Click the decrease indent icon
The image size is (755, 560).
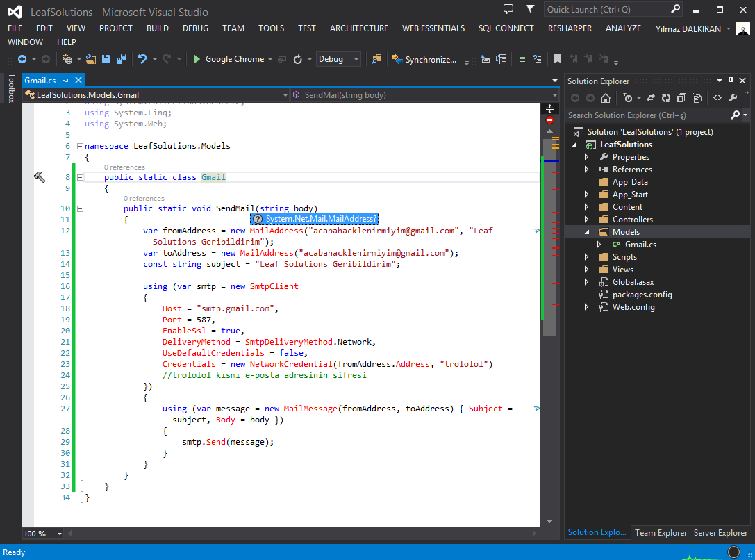pyautogui.click(x=486, y=59)
